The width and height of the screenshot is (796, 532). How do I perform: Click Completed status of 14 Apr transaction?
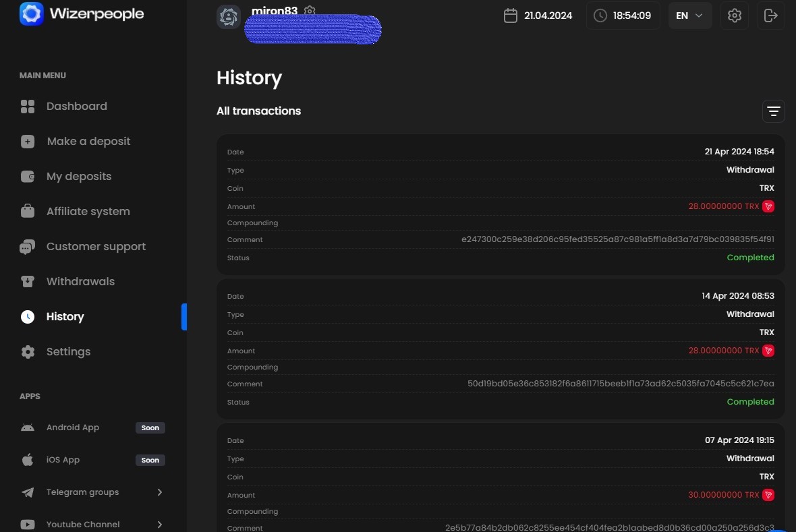click(750, 402)
